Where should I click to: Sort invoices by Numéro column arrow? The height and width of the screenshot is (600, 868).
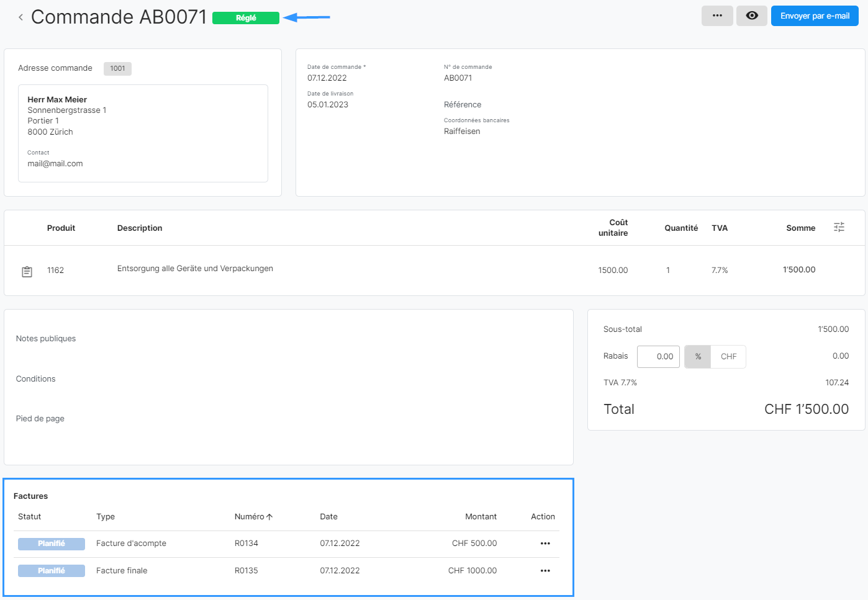click(269, 517)
